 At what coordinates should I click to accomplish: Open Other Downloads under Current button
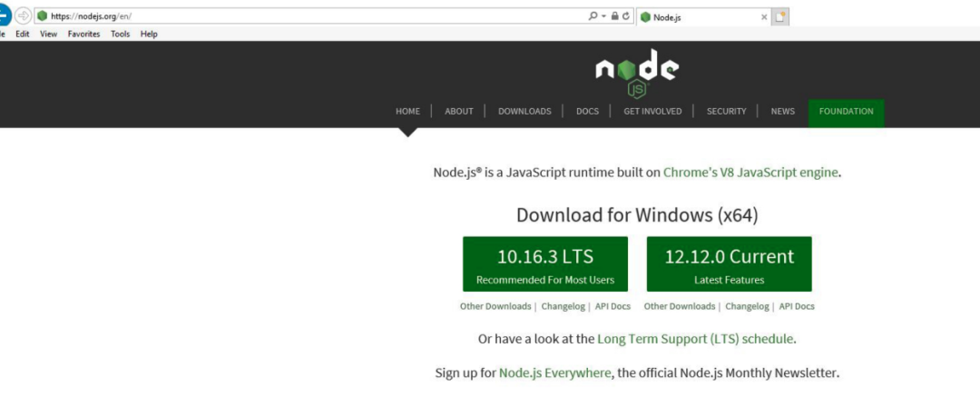coord(680,307)
